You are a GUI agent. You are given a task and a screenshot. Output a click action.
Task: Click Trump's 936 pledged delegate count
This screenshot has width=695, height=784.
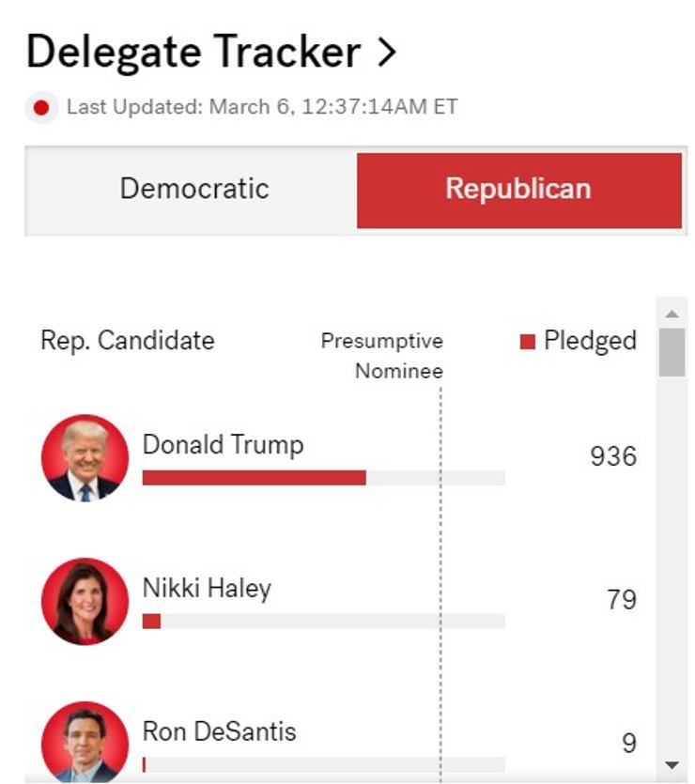coord(613,457)
